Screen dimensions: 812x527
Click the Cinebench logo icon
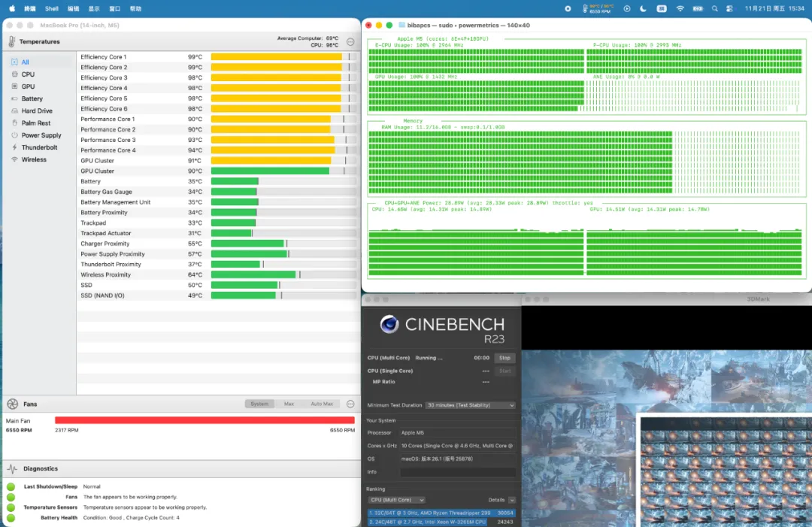coord(389,325)
